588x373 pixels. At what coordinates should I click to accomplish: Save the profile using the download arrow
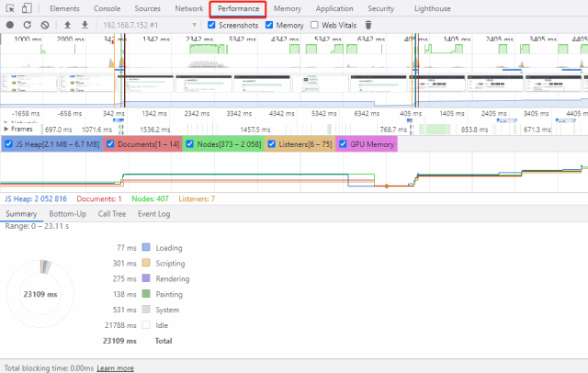[x=85, y=25]
